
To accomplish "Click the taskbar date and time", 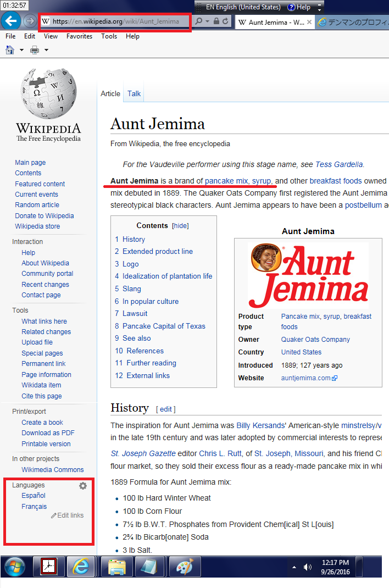I will (x=335, y=567).
